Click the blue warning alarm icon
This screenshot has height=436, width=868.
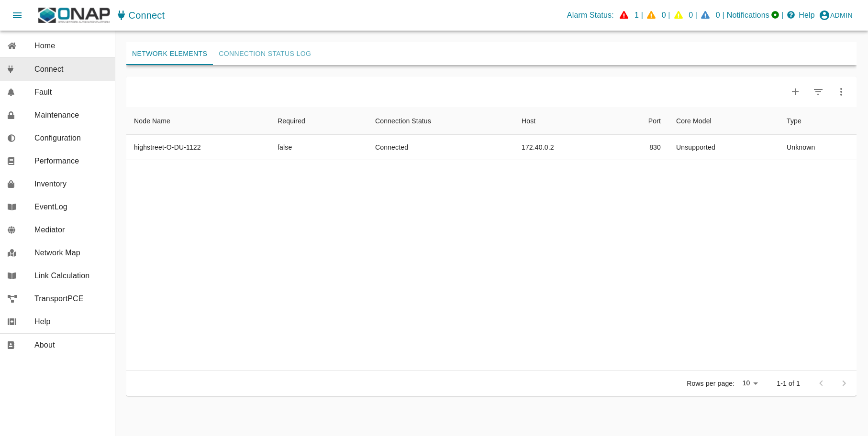[x=705, y=15]
